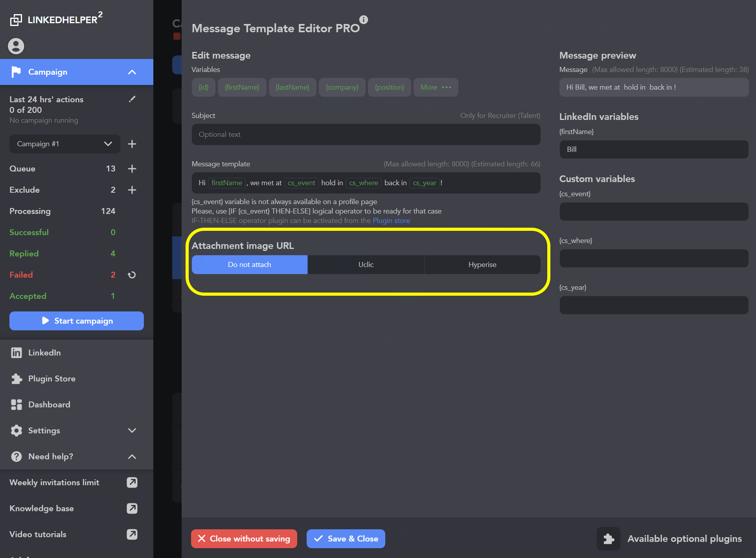Click the Campaign flag icon
Screen dimensions: 756x558
click(16, 72)
